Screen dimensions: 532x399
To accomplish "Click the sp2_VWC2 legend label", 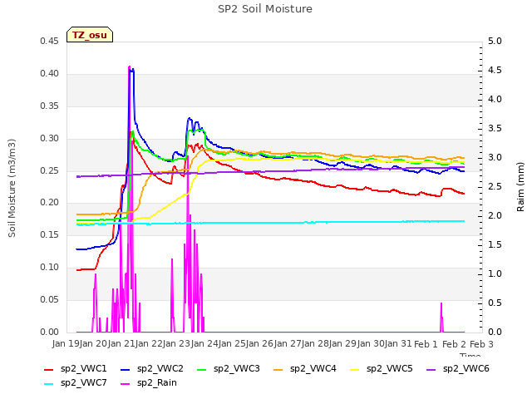I will coord(160,368).
